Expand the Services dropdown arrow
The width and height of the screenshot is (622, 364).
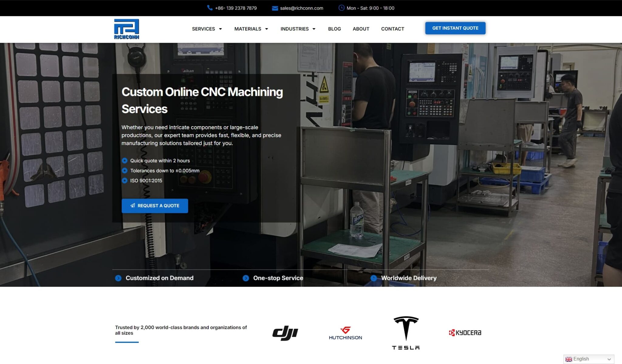pos(220,29)
